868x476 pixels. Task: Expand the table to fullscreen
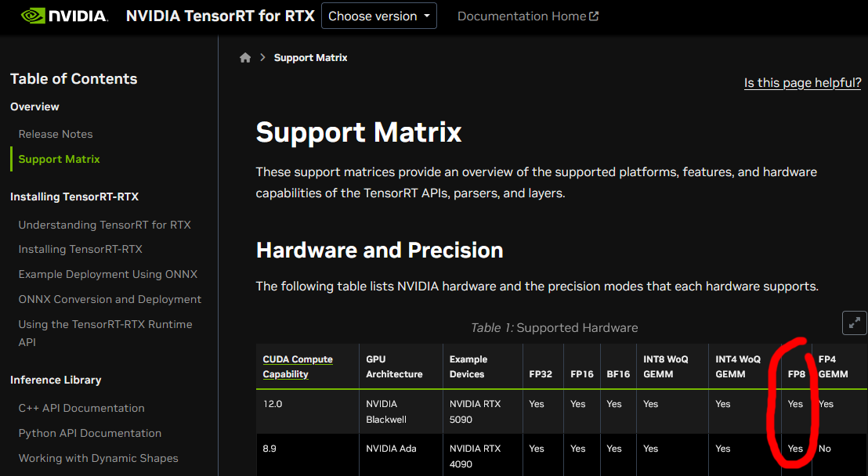click(x=854, y=323)
